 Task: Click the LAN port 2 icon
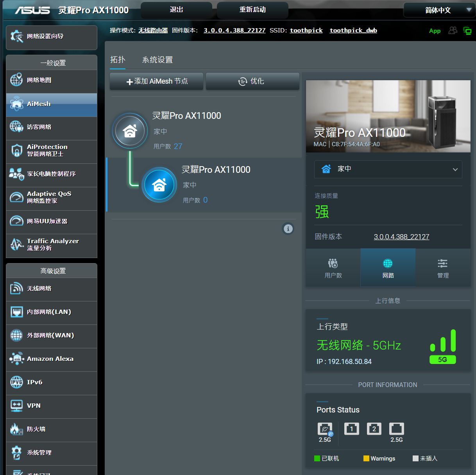coord(374,429)
